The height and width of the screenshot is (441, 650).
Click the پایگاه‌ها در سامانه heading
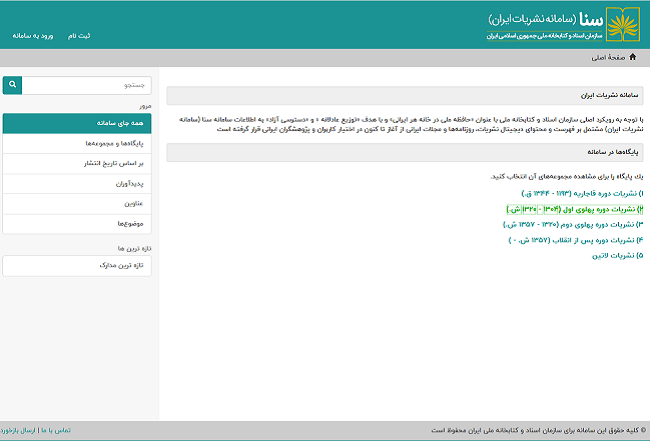coord(613,153)
